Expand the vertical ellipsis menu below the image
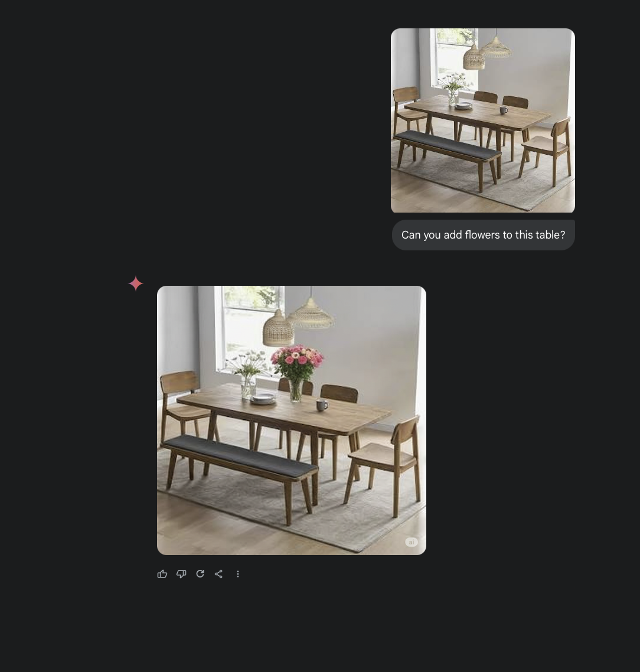640x672 pixels. tap(238, 574)
